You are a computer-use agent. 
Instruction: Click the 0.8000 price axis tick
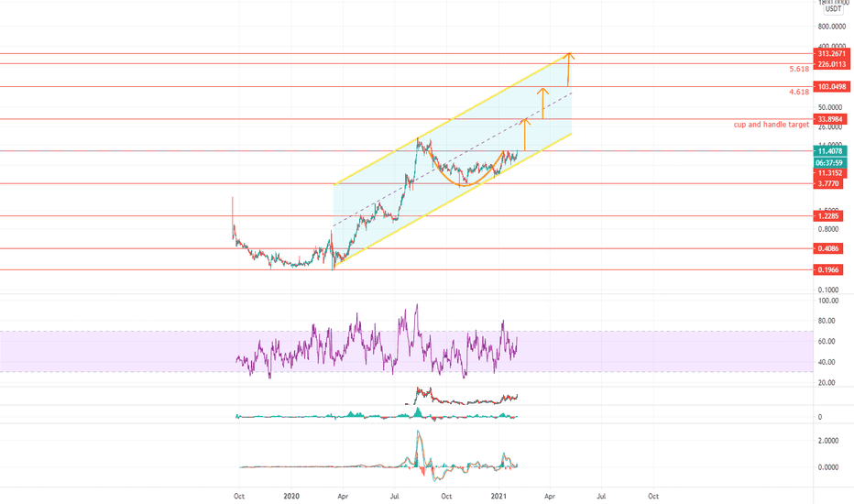click(x=827, y=229)
